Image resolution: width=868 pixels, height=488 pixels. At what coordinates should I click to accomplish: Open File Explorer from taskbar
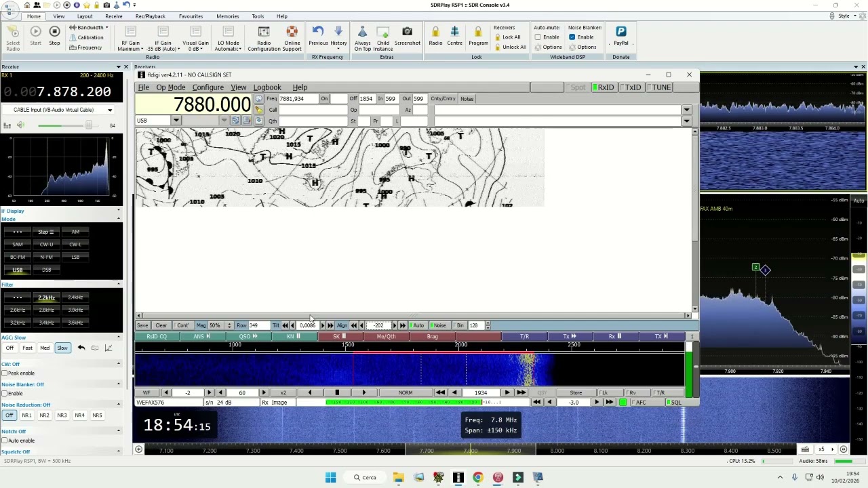(398, 477)
